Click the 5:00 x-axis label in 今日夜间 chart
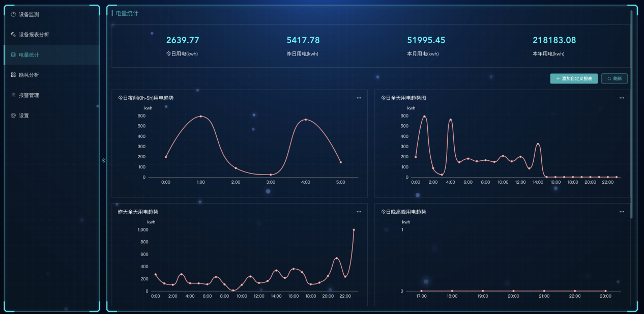644x314 pixels. tap(341, 182)
